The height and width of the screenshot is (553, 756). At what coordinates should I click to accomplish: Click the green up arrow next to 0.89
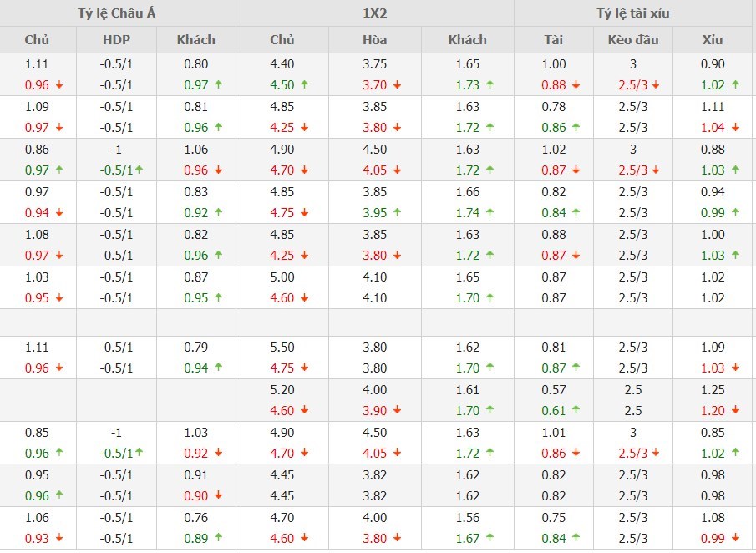218,538
